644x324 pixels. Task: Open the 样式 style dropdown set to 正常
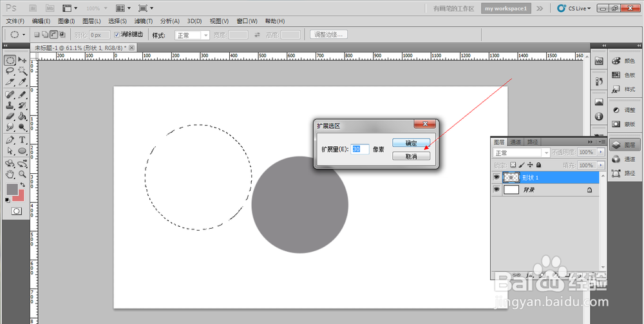coord(192,35)
